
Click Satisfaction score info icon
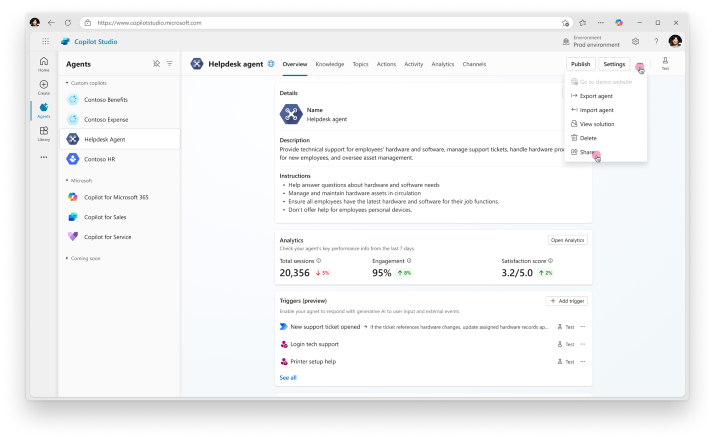550,261
